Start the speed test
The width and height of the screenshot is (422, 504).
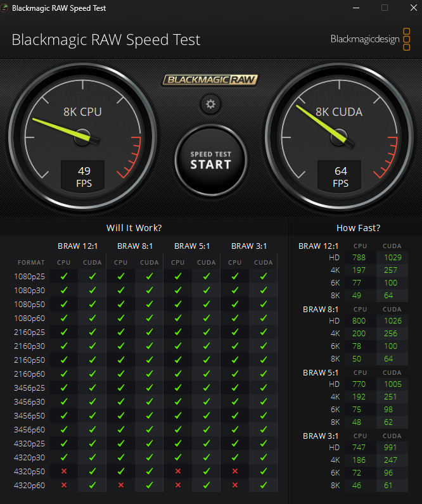coord(211,160)
